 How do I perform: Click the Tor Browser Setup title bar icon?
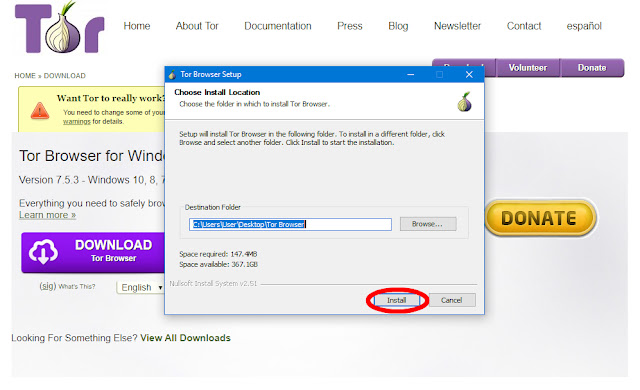[172, 74]
